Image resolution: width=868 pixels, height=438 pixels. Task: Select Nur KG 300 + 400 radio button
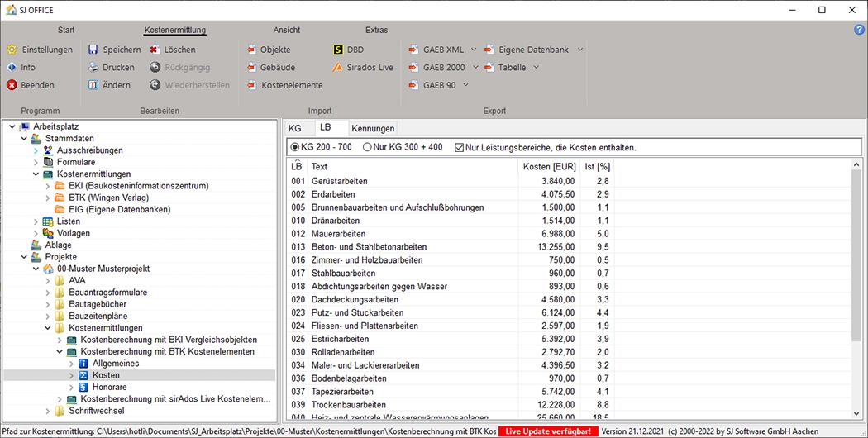click(367, 147)
